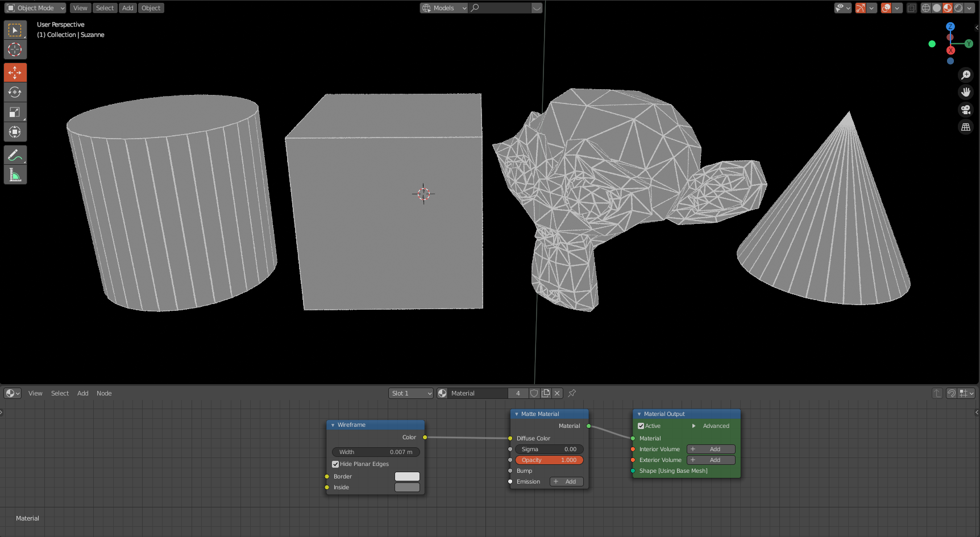Viewport: 980px width, 537px height.
Task: Open the Node menu in node editor
Action: pos(104,393)
